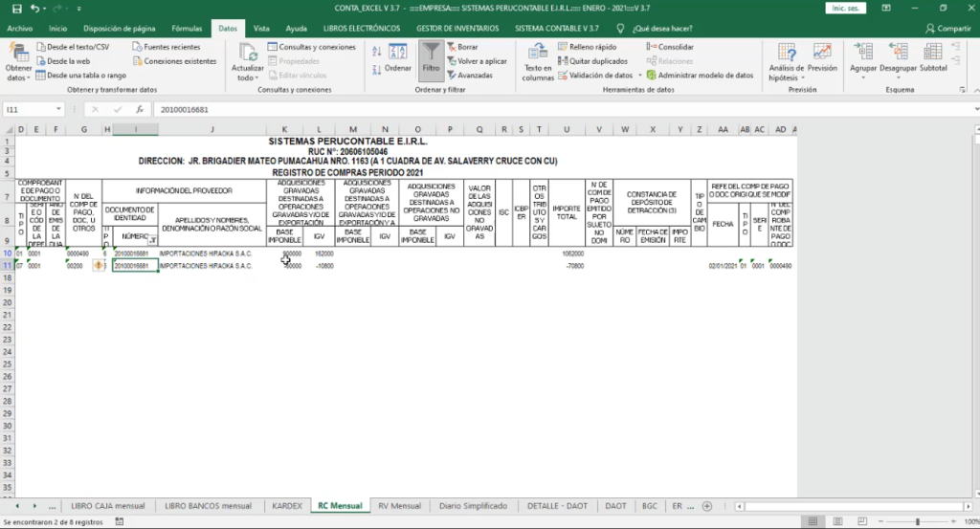This screenshot has width=980, height=529.
Task: Click the Inic. ses. button
Action: click(x=846, y=8)
